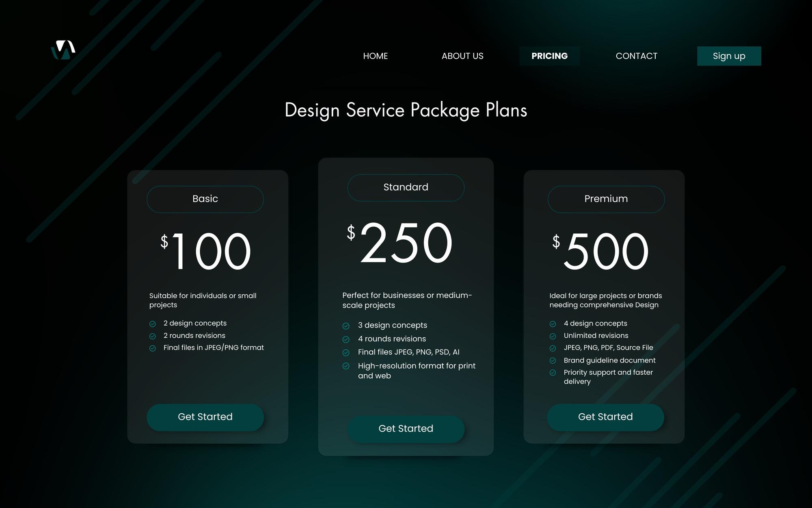812x508 pixels.
Task: Click check icon beside 4 rounds revisions
Action: tap(346, 339)
